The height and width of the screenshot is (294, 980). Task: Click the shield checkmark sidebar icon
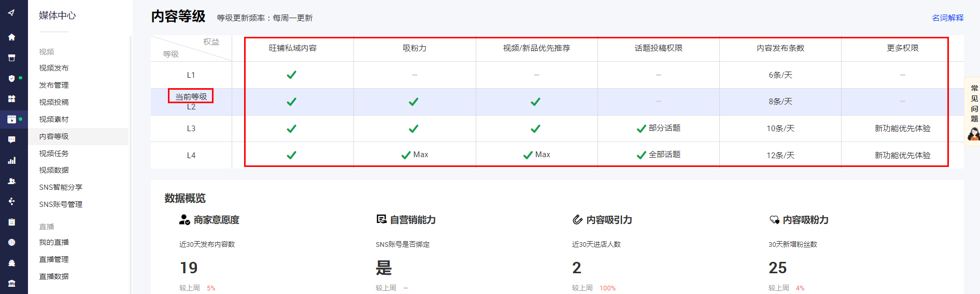[11, 78]
